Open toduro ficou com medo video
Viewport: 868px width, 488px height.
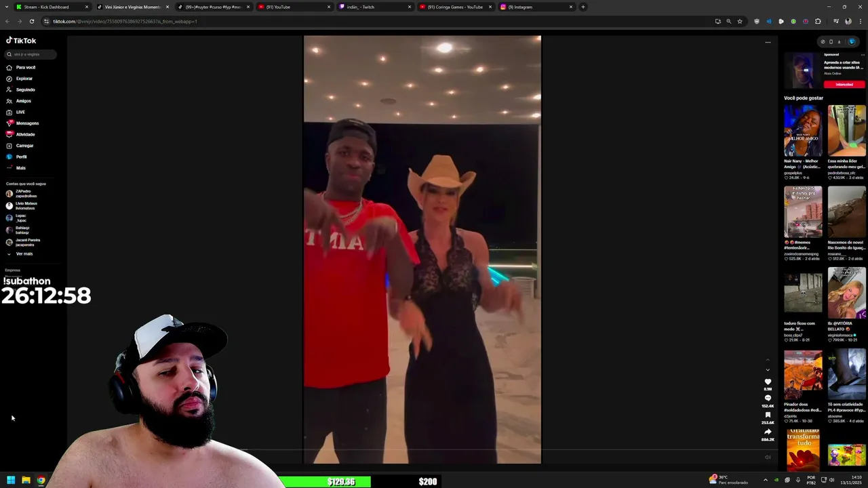pos(803,293)
